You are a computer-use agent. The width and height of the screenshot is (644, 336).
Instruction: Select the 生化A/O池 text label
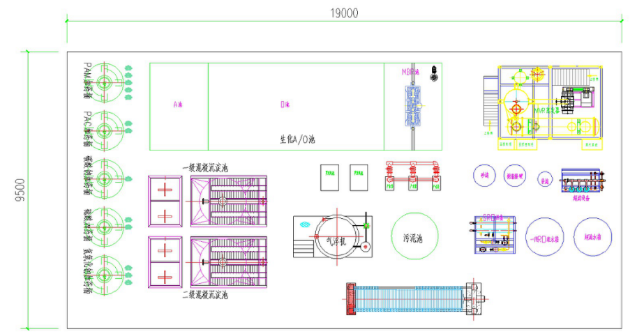coord(297,140)
